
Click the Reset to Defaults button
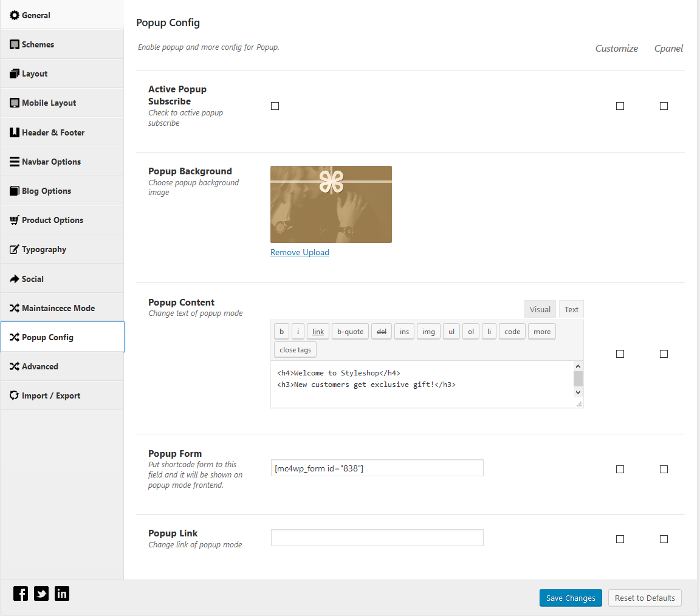click(645, 598)
